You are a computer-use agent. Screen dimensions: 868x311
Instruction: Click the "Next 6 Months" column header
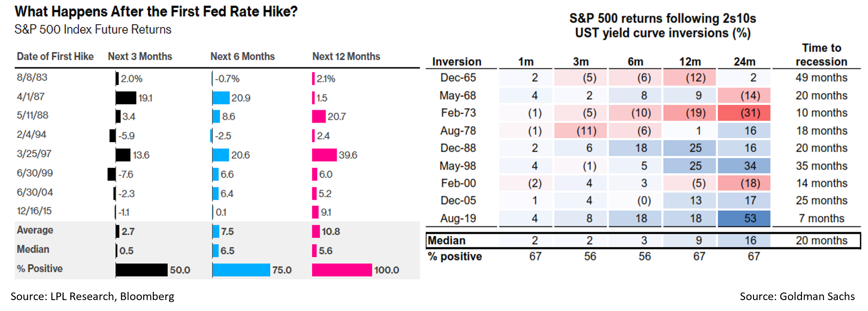click(243, 56)
